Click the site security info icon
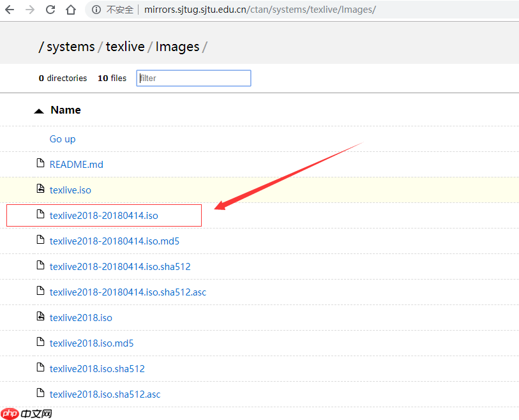The image size is (519, 420). (96, 10)
